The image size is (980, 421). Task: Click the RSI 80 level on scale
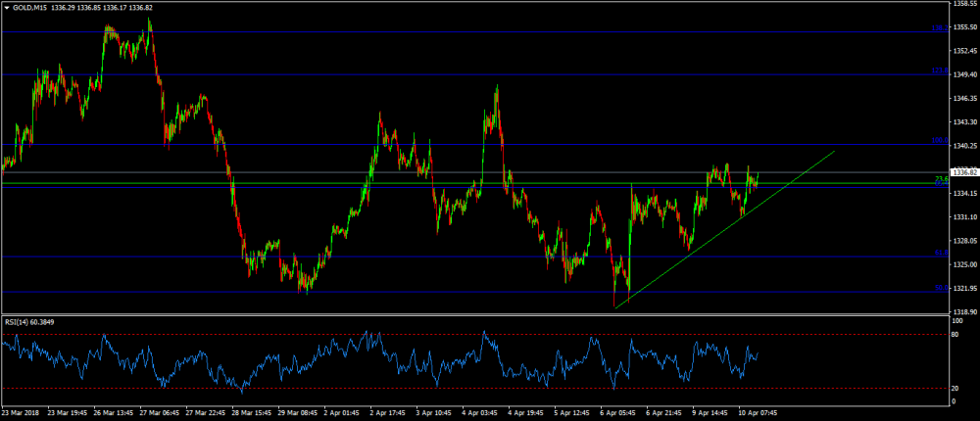pos(956,335)
